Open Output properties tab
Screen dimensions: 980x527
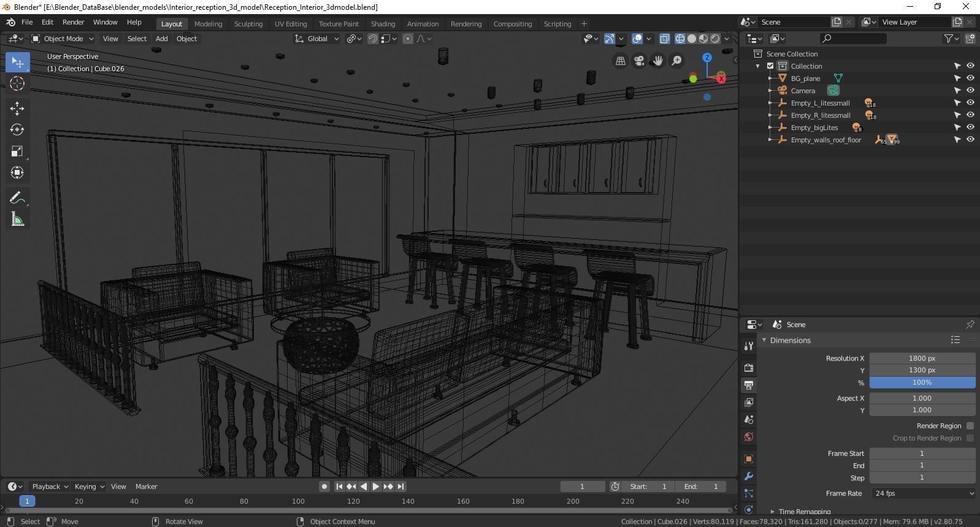(749, 385)
